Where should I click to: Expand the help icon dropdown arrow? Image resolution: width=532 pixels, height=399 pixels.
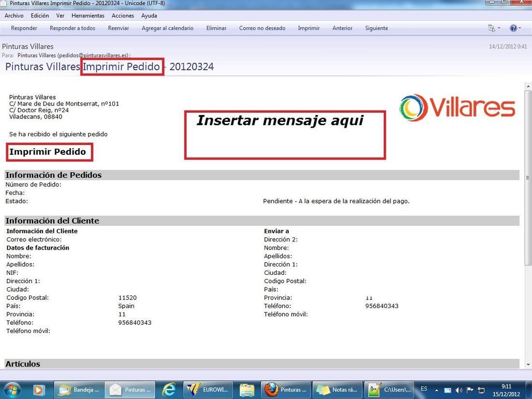coord(520,28)
